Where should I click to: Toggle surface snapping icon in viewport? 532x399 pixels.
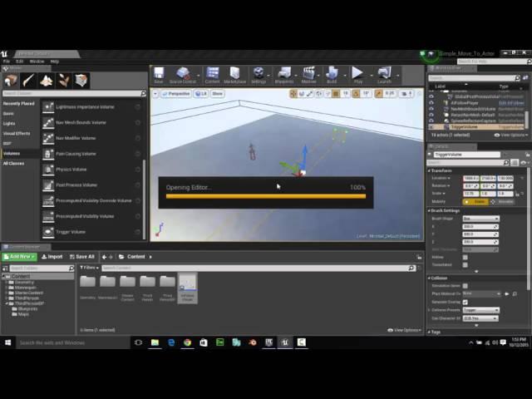328,94
